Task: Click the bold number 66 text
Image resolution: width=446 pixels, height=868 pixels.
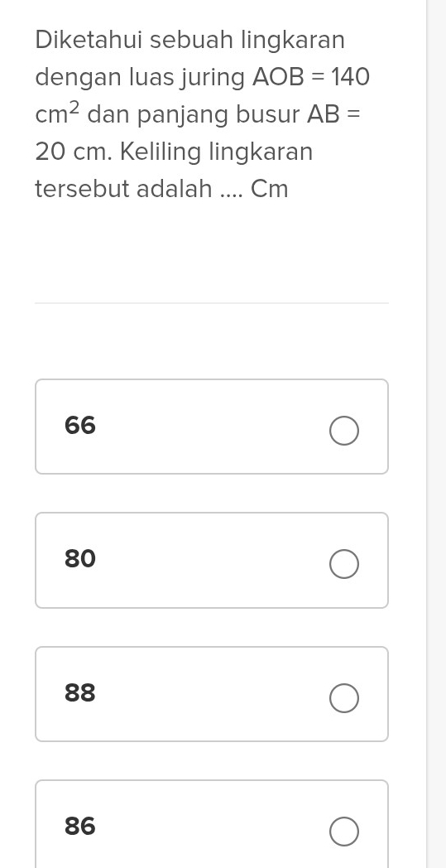Action: [80, 425]
